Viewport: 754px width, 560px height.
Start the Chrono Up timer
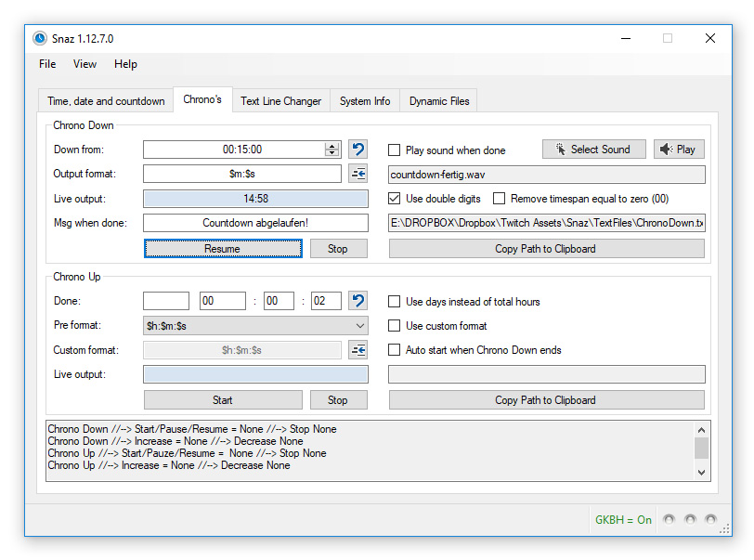tap(223, 399)
